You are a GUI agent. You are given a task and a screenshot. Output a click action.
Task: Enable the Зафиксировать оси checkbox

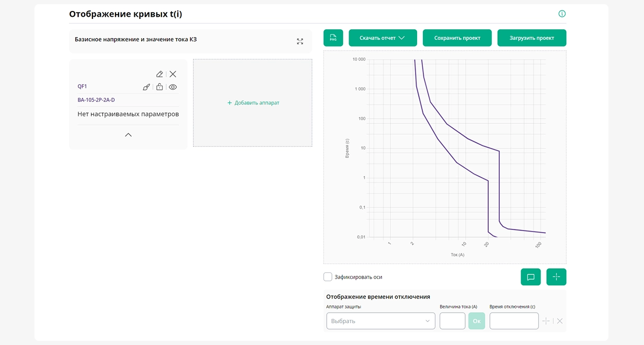[x=328, y=277]
